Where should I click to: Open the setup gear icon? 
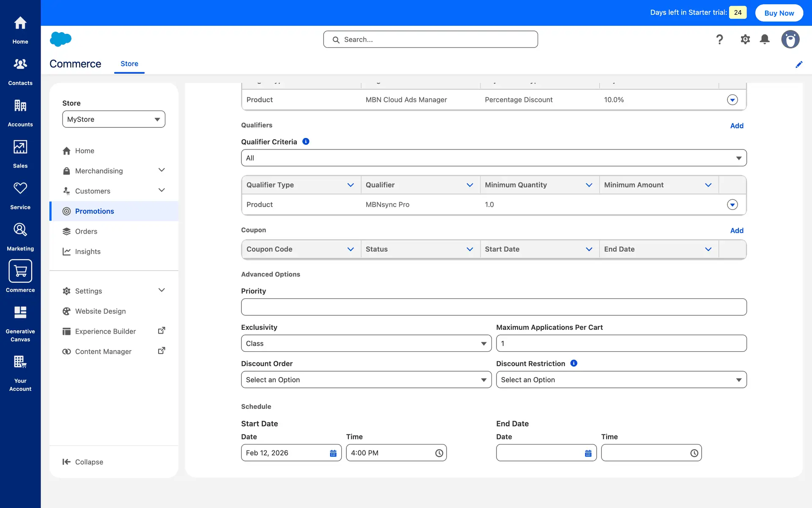pyautogui.click(x=745, y=39)
